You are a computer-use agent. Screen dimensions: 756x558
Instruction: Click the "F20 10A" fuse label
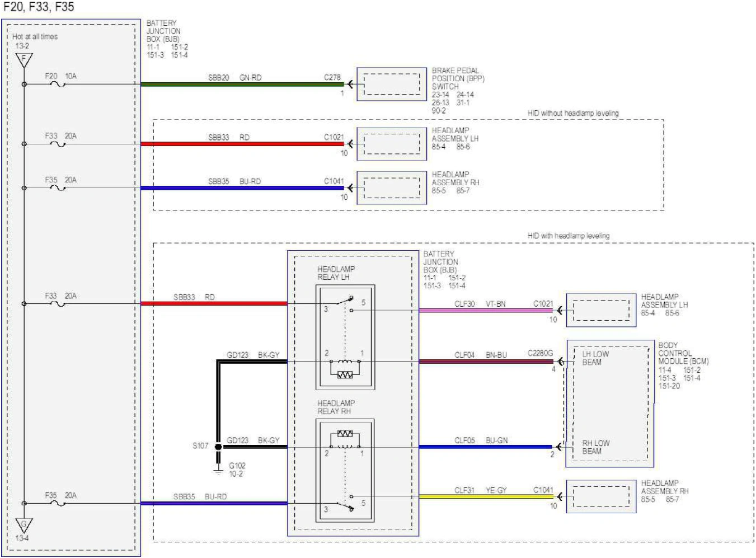60,76
